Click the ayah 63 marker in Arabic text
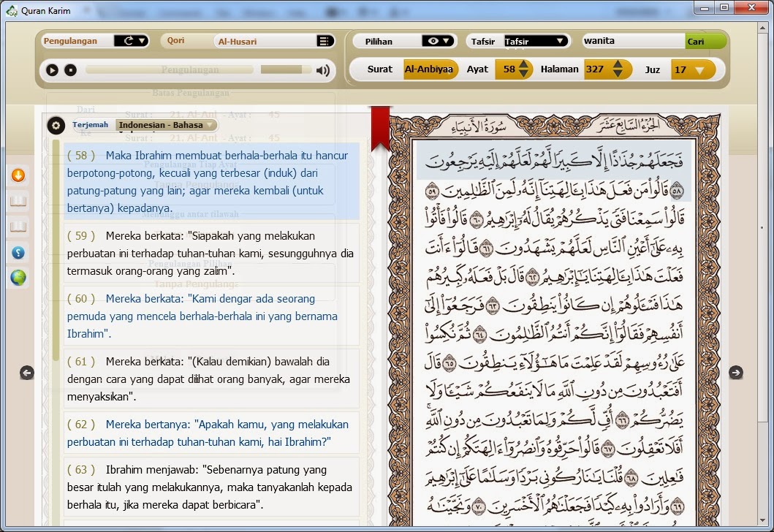Viewport: 774px width, 532px height. (x=493, y=307)
